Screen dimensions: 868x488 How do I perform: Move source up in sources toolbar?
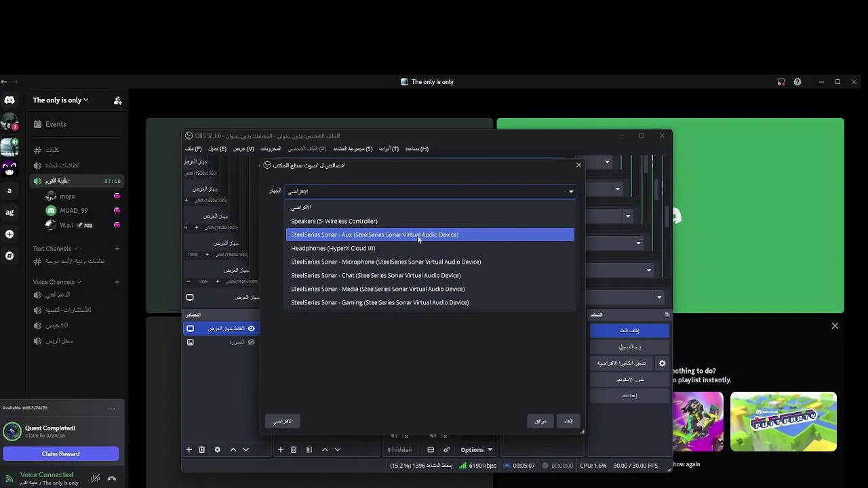click(x=325, y=449)
